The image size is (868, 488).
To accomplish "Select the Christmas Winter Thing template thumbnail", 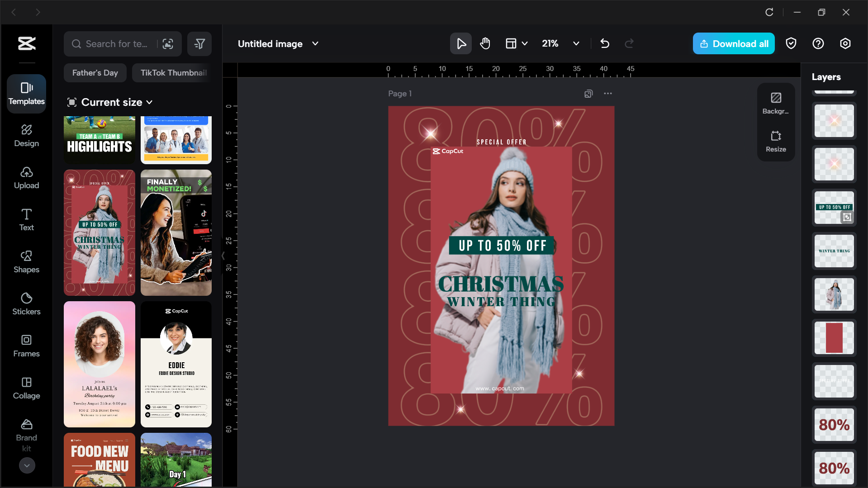I will (x=99, y=232).
